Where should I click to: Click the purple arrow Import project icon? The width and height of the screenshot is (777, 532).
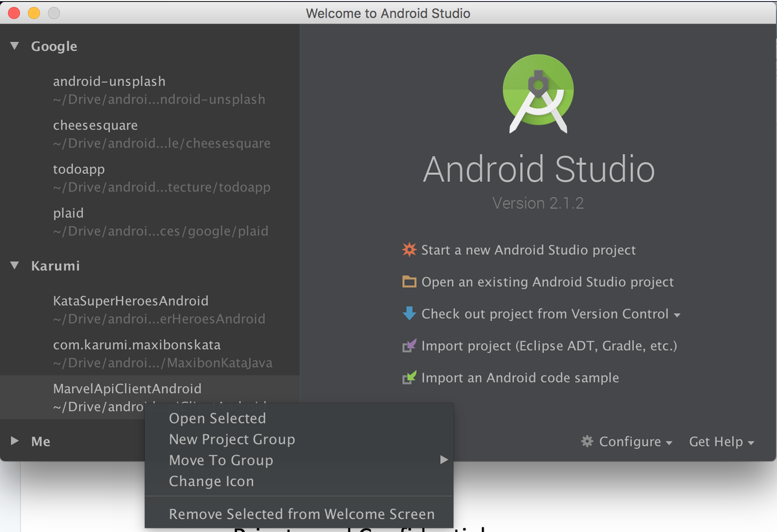(x=409, y=346)
